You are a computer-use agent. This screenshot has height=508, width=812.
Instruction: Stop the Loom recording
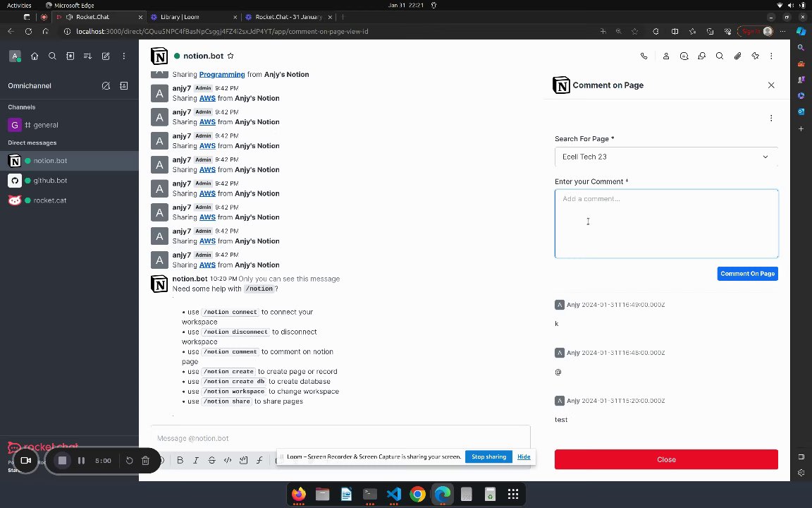coord(62,460)
